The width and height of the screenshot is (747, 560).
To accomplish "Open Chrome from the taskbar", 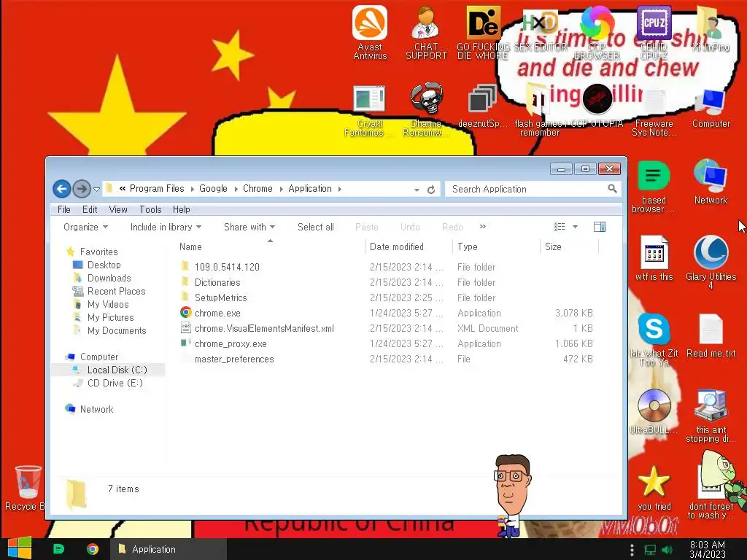I will point(93,549).
